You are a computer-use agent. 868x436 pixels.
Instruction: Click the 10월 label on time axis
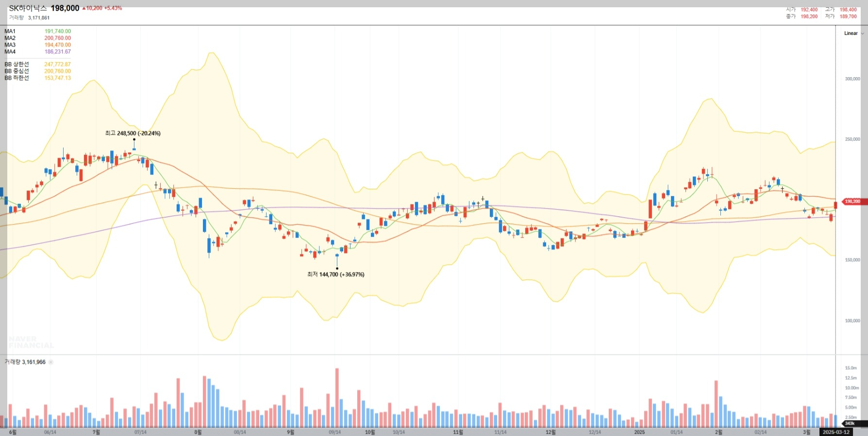370,432
